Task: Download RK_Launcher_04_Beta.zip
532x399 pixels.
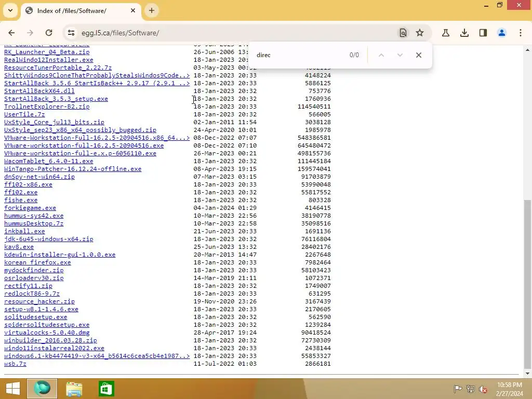Action: [47, 52]
